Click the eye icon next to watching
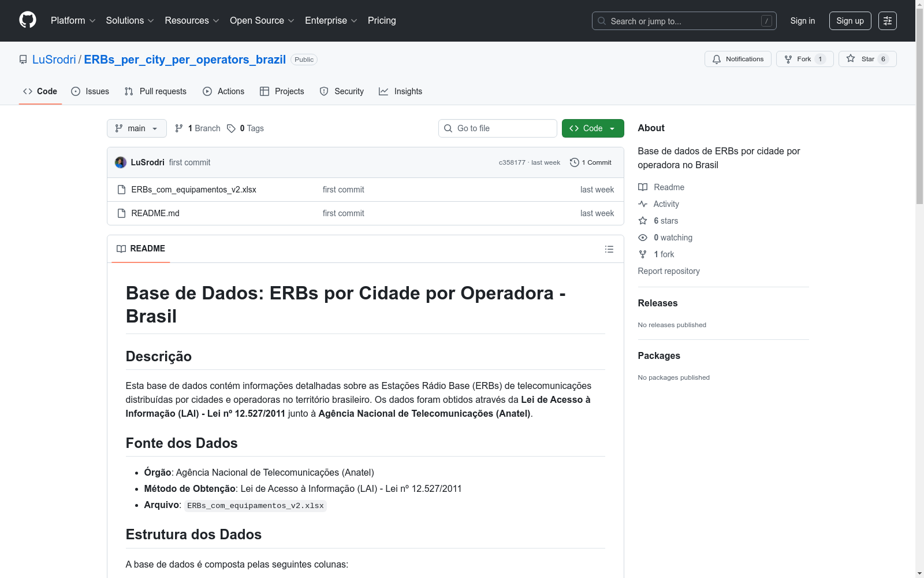924x578 pixels. point(643,238)
